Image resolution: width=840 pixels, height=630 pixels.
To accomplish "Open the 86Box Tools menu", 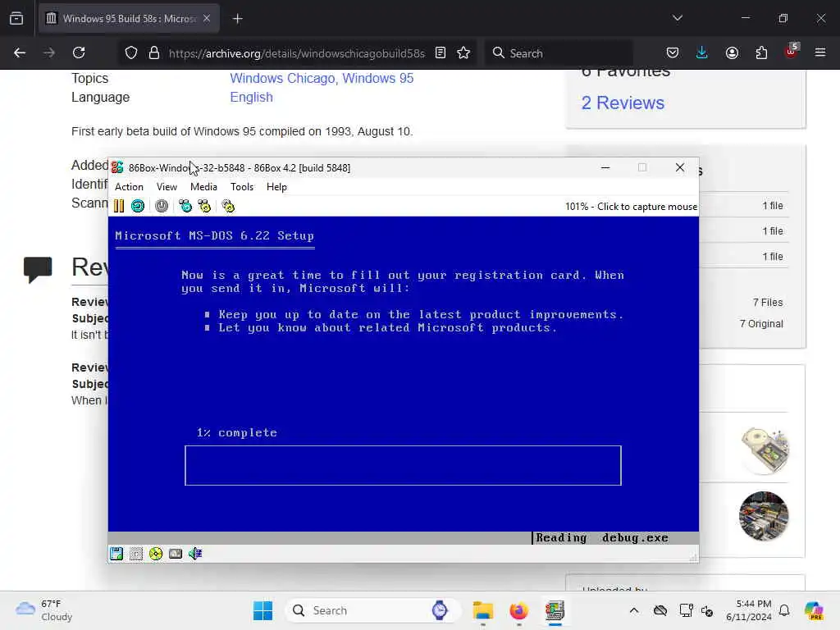I will [x=242, y=187].
